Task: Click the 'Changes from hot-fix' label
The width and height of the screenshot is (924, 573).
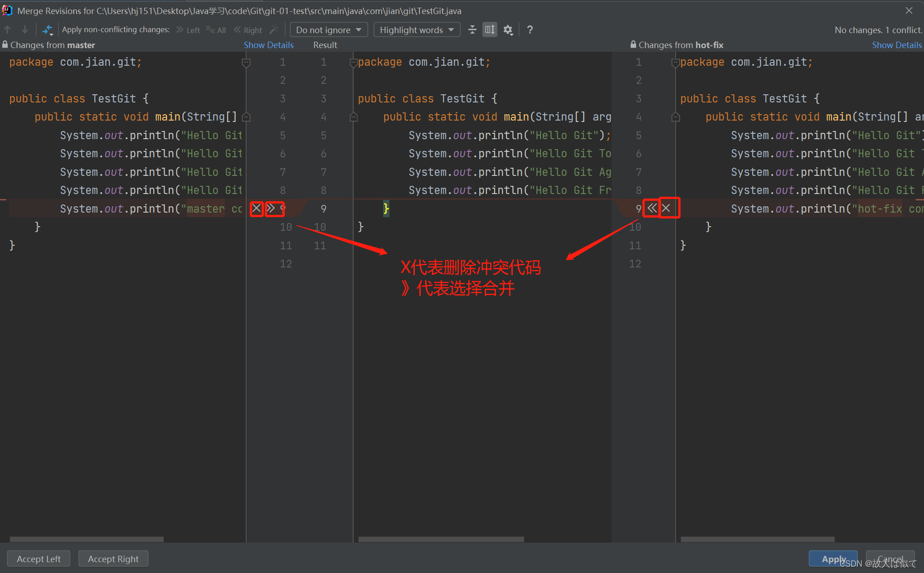Action: point(681,45)
